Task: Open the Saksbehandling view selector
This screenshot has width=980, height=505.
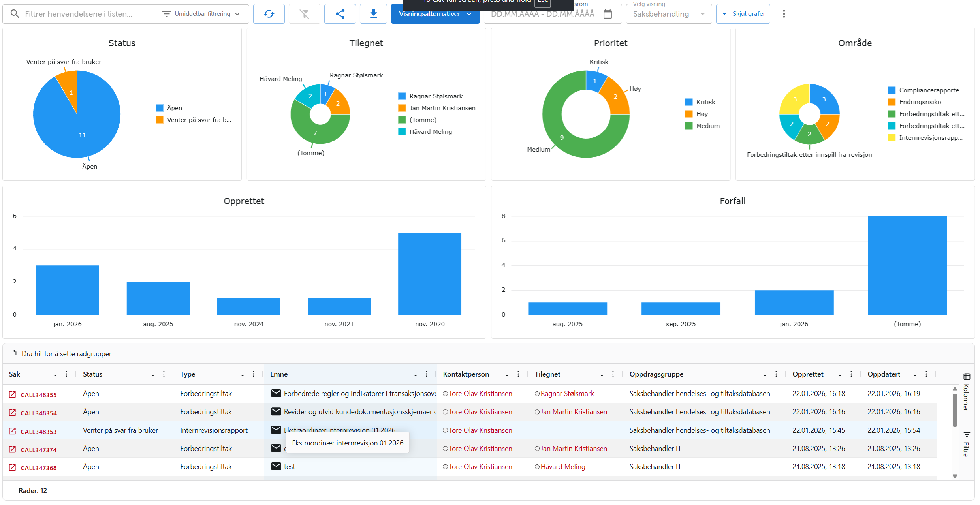Action: click(x=668, y=14)
